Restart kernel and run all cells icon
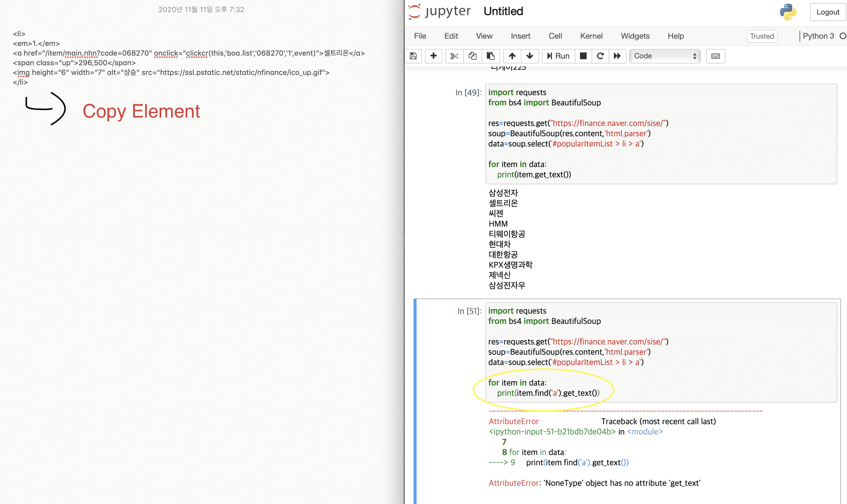Viewport: 847px width, 504px height. point(617,56)
